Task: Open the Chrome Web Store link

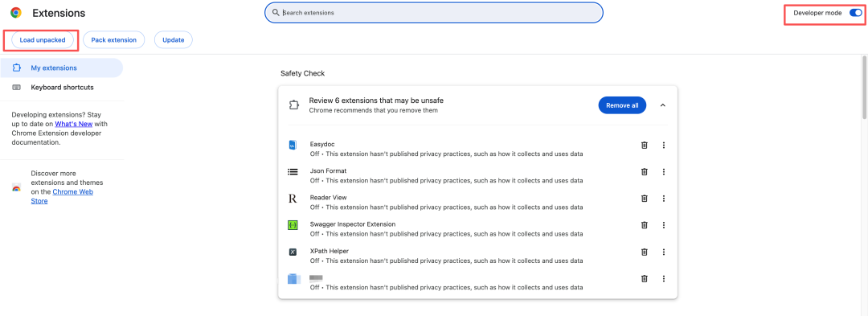Action: (62, 196)
